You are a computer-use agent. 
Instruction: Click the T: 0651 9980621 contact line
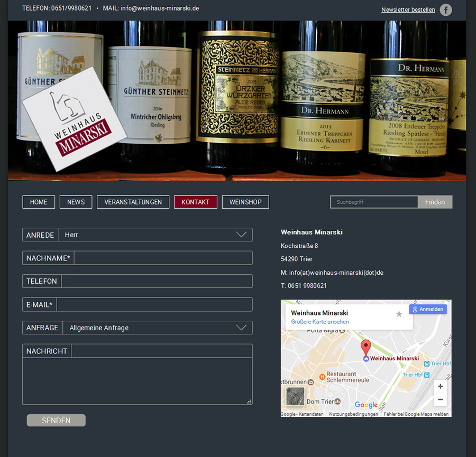point(304,286)
